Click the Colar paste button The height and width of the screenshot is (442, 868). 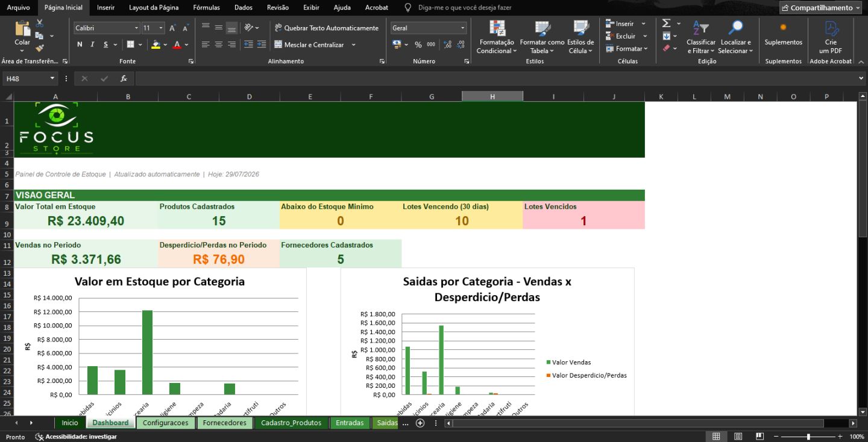(x=22, y=35)
